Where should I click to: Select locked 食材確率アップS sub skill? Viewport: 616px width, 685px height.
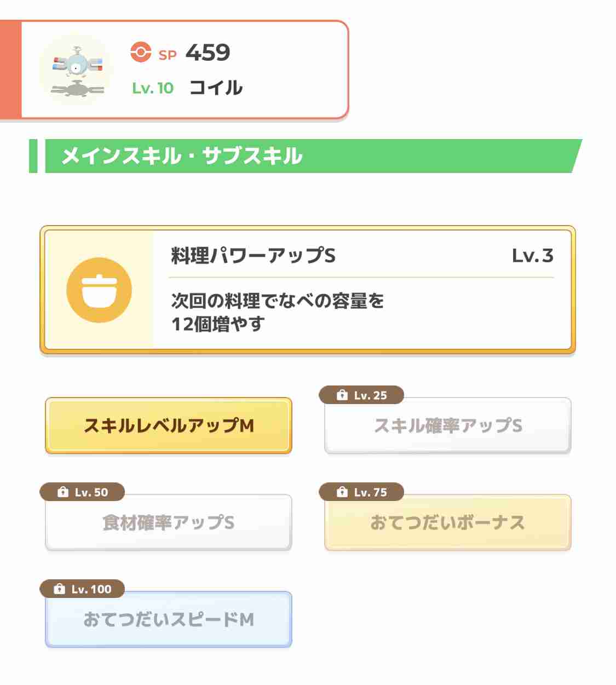[x=169, y=522]
